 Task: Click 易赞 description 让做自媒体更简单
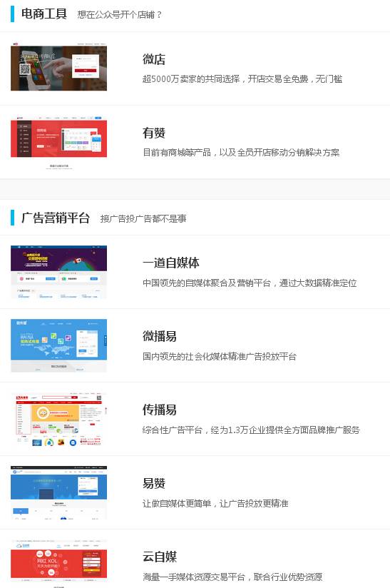click(x=215, y=503)
